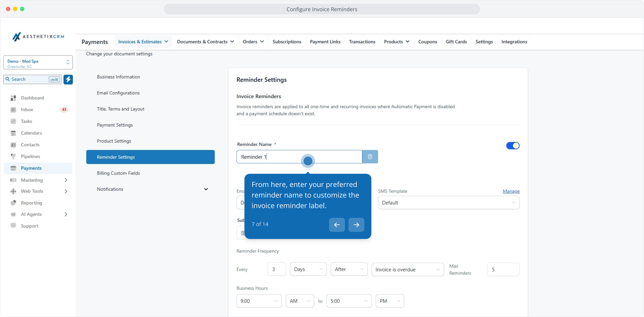Go back to previous tour step
644x317 pixels.
coord(337,225)
